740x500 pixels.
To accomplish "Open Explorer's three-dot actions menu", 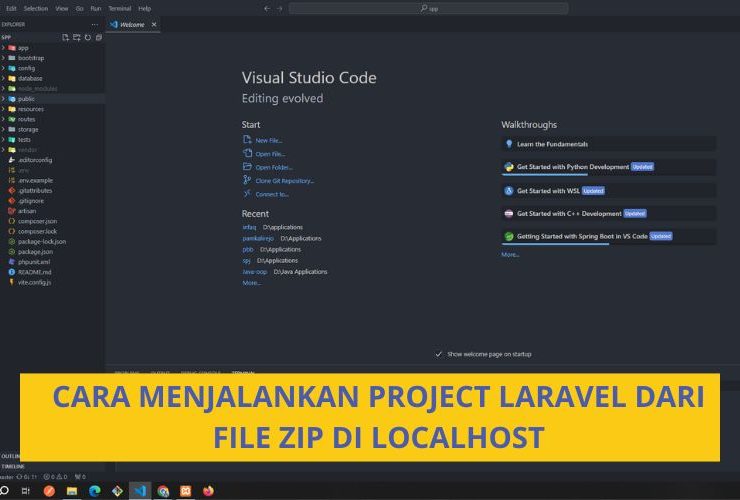I will click(x=95, y=25).
